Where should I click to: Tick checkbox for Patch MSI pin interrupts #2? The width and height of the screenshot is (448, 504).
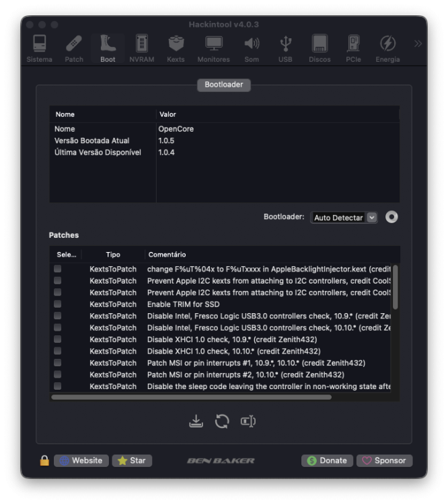click(x=58, y=374)
